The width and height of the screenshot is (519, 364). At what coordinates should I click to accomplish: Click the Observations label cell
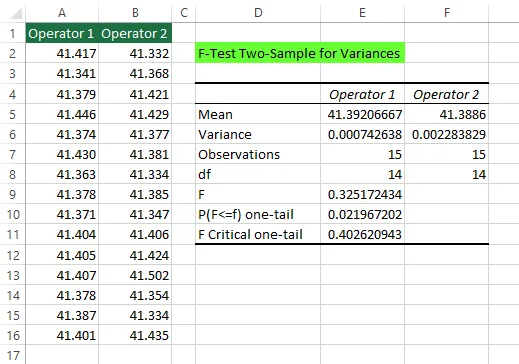pyautogui.click(x=258, y=154)
